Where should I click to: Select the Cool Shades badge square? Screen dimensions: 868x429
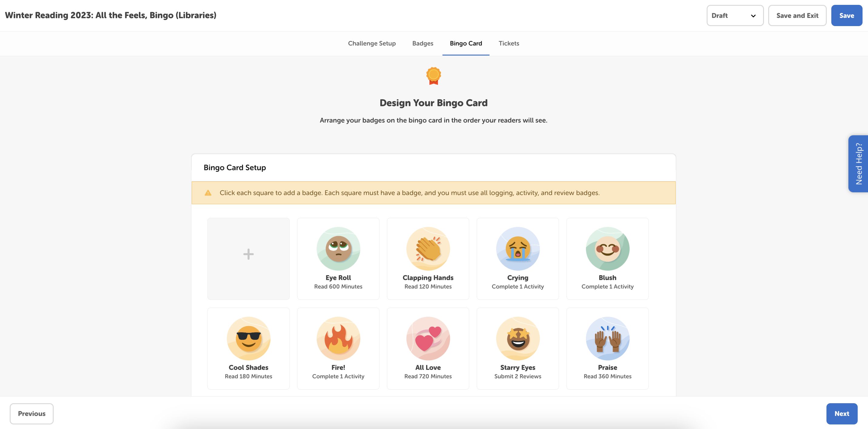coord(248,349)
